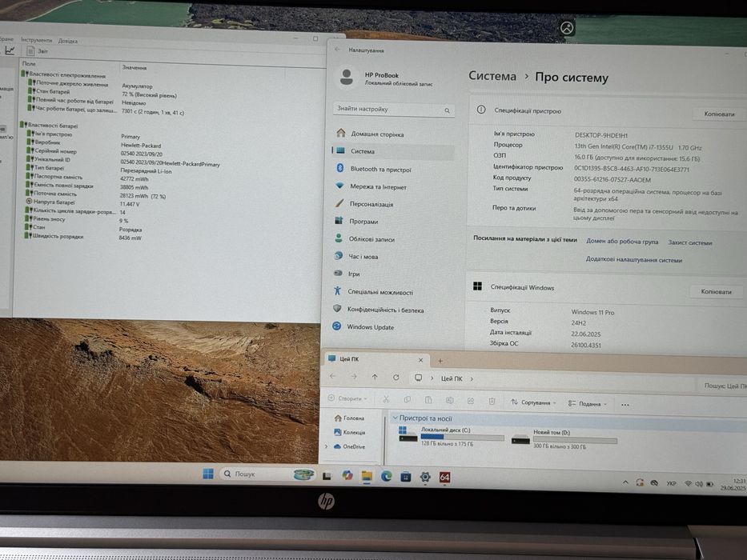Image resolution: width=747 pixels, height=560 pixels.
Task: Click taskbar Пошук search box
Action: pos(267,474)
